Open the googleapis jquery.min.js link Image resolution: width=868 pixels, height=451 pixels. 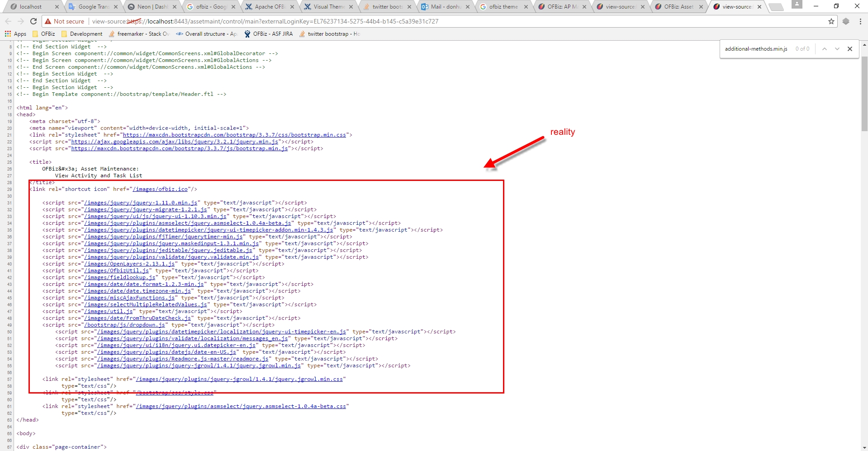coord(175,142)
